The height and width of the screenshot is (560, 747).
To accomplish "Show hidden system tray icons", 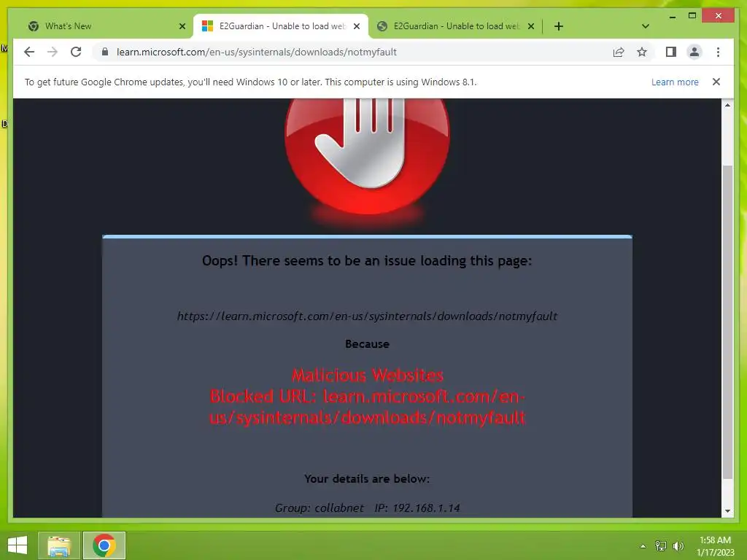I will point(643,546).
